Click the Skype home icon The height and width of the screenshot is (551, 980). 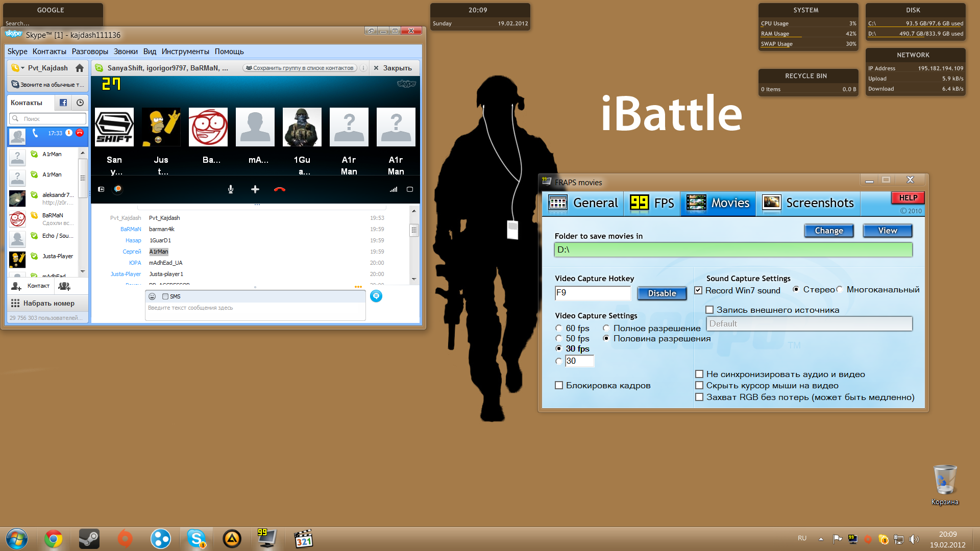point(80,68)
